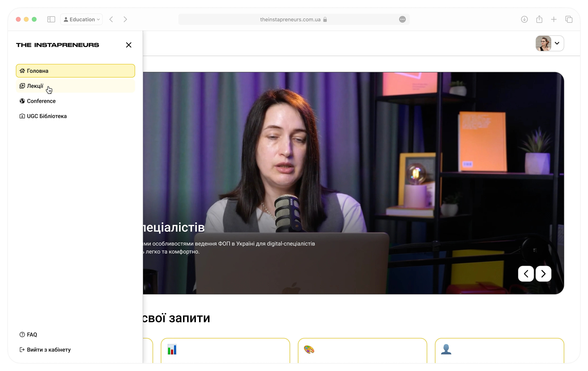Open the Conference menu item

click(41, 101)
